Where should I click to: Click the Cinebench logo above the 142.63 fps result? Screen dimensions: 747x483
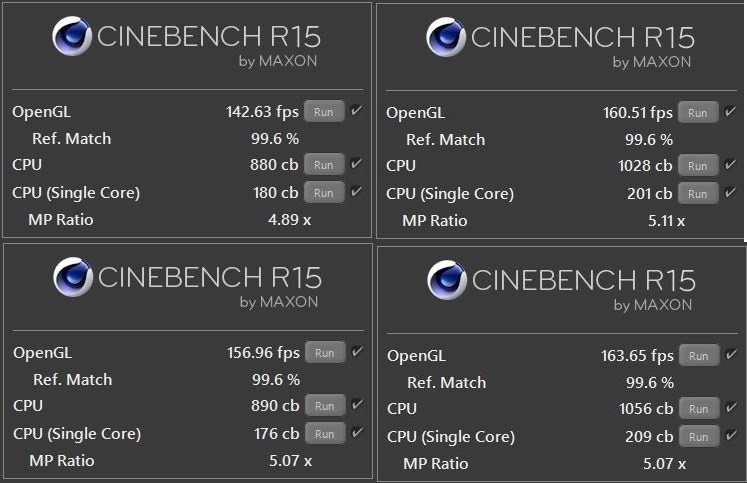click(x=72, y=37)
